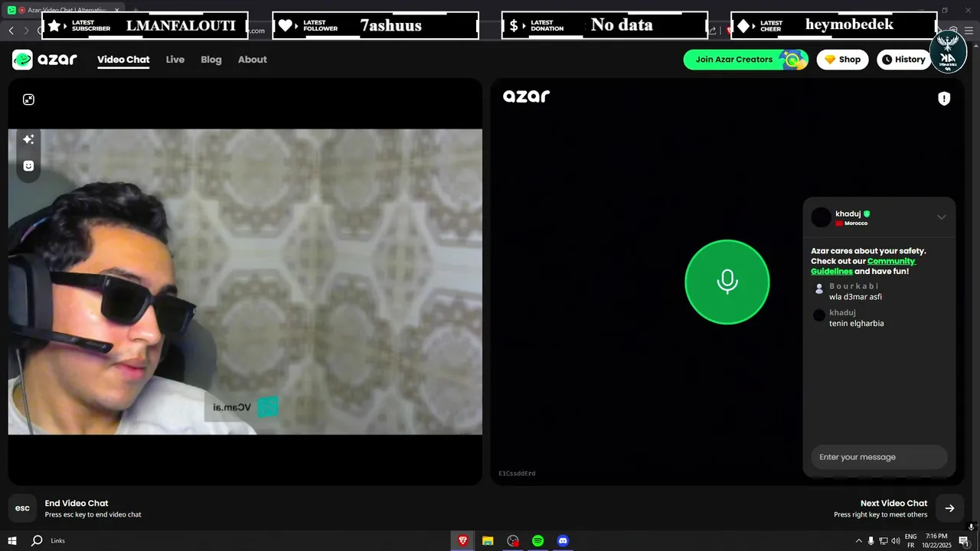
Task: Click the browser back arrow
Action: (x=11, y=31)
